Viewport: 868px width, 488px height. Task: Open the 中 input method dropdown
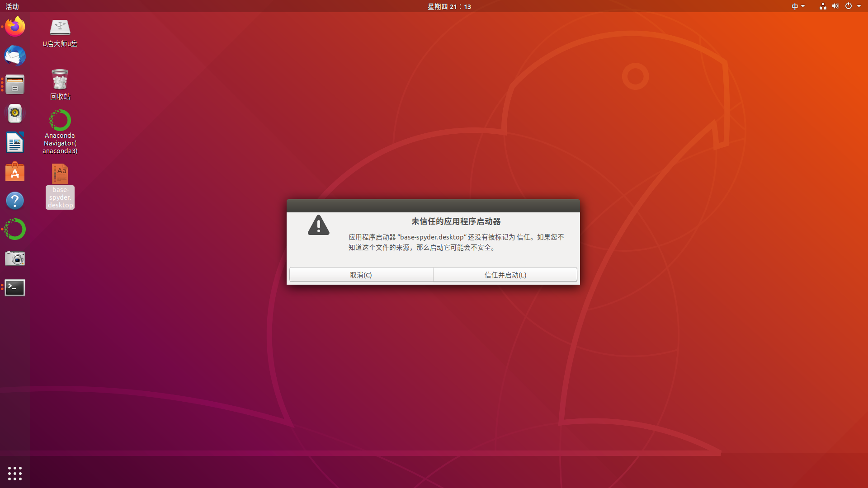pyautogui.click(x=798, y=6)
